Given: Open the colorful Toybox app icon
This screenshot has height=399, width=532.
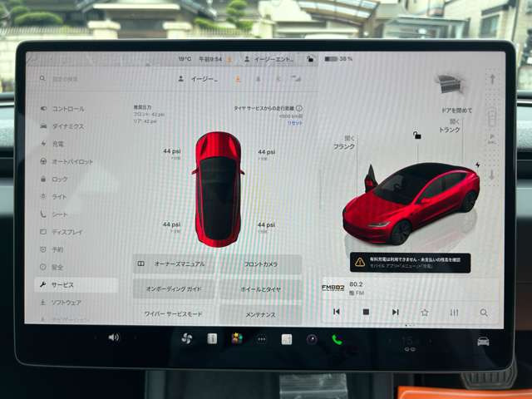Looking at the screenshot, I should (237, 338).
